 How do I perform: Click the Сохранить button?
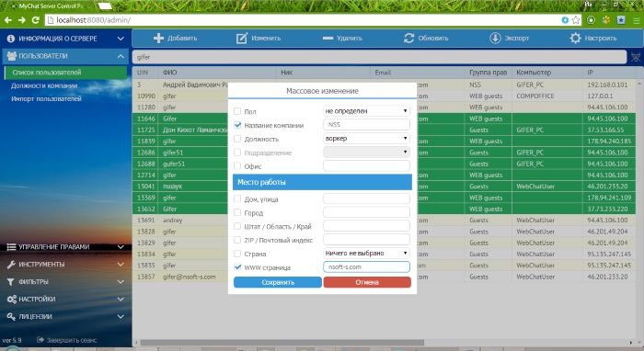[278, 282]
